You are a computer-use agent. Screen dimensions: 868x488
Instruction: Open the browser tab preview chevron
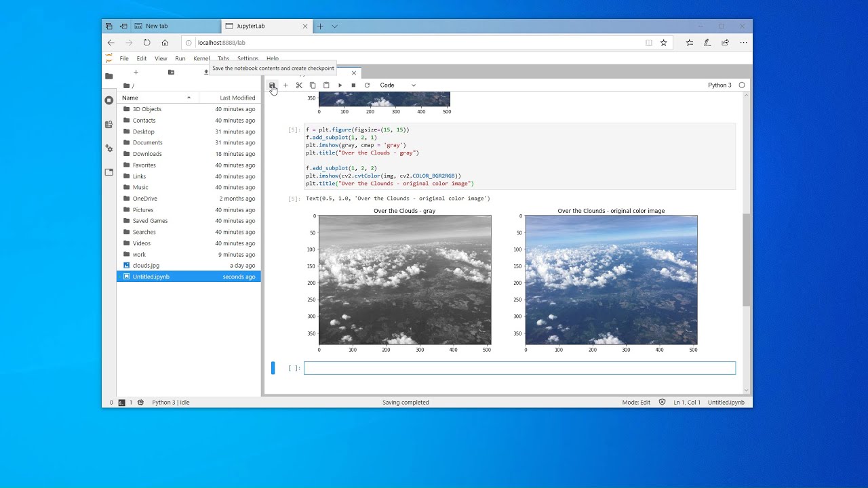coord(334,26)
